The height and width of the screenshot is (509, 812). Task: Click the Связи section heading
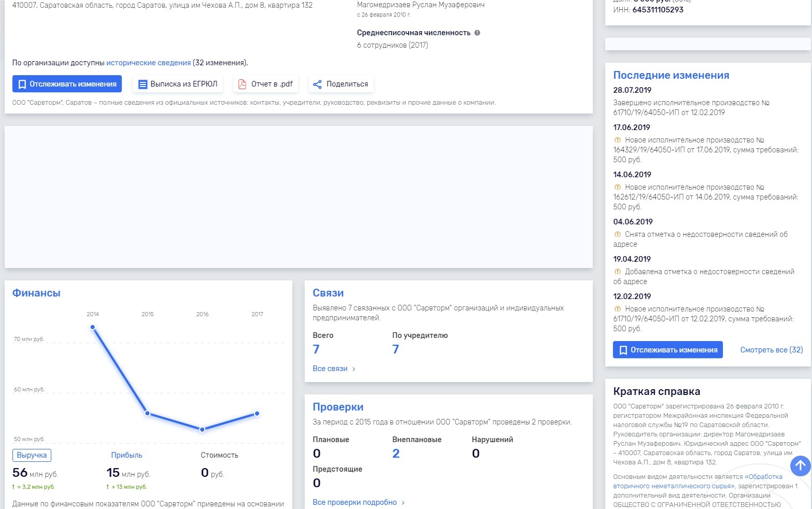point(328,293)
